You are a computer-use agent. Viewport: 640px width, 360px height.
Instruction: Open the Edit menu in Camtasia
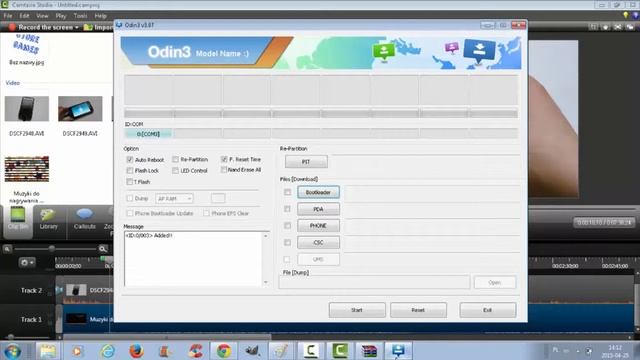(24, 16)
